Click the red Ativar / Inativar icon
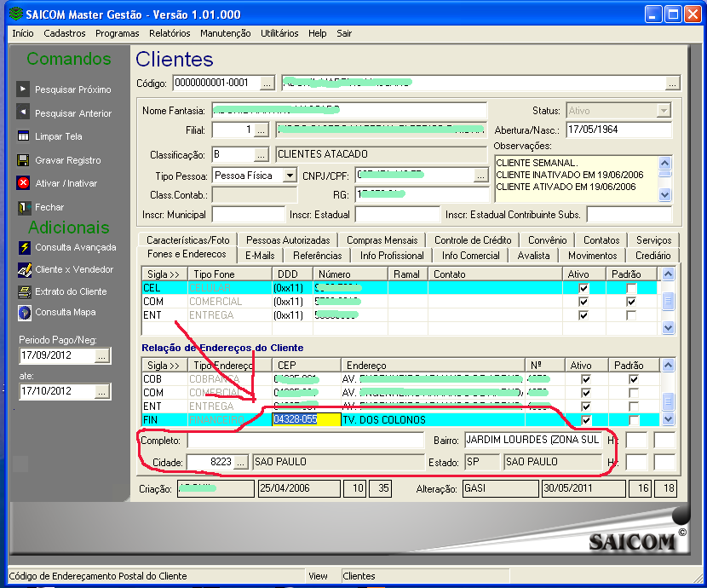Viewport: 707px width, 588px height. (x=23, y=182)
